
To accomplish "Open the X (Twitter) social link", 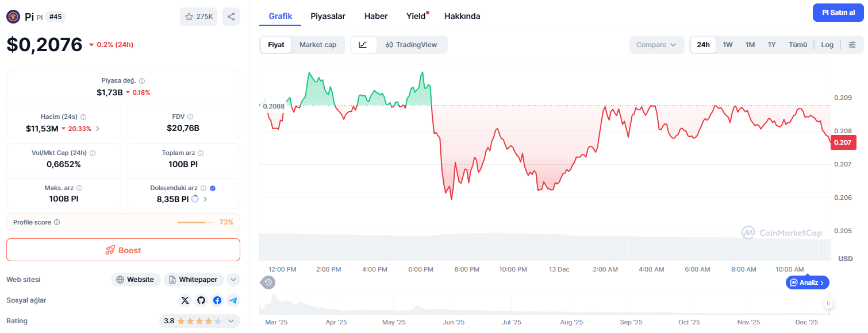I will coord(185,300).
